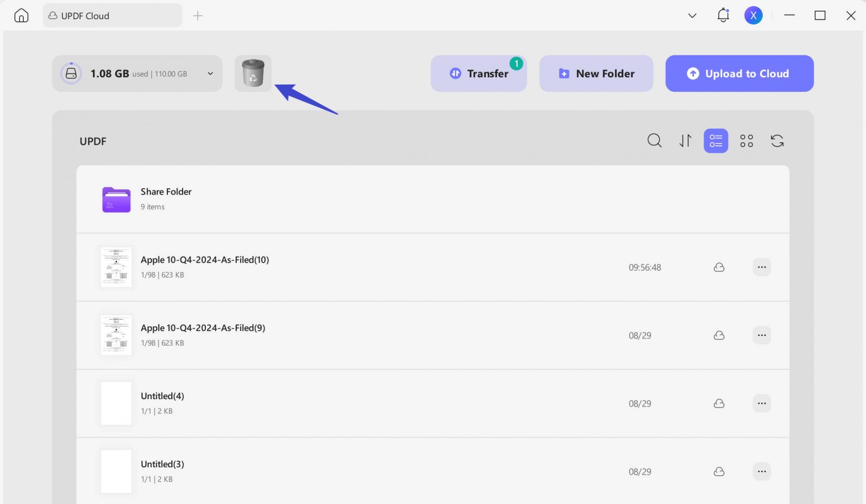866x504 pixels.
Task: Click the "09:56:48" modified time
Action: (645, 268)
